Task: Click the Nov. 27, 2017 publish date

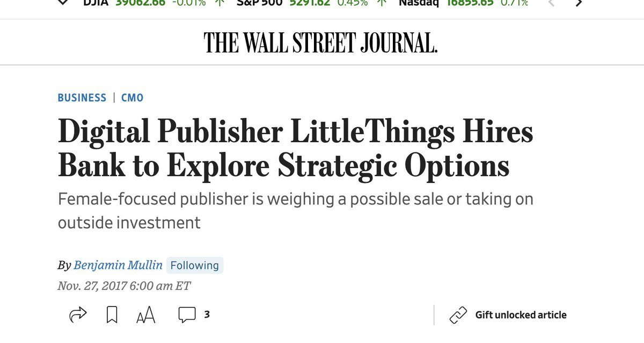Action: (124, 286)
